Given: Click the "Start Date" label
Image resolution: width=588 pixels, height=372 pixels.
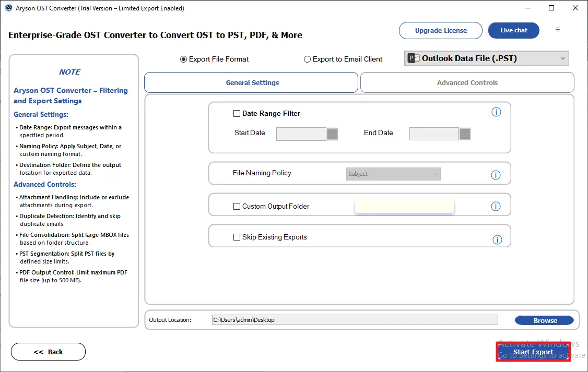Looking at the screenshot, I should point(250,133).
